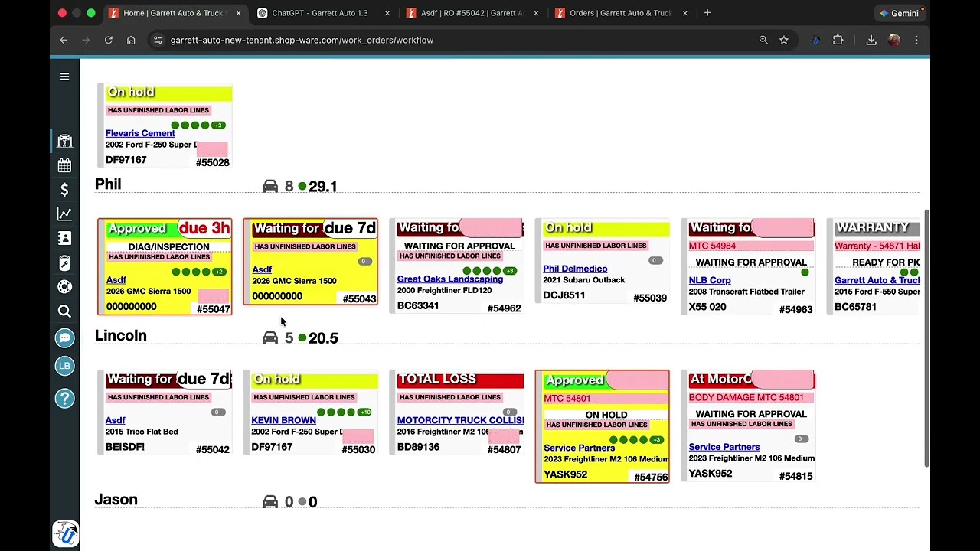Click Lincoln technician name
This screenshot has height=551, width=980.
coord(120,335)
